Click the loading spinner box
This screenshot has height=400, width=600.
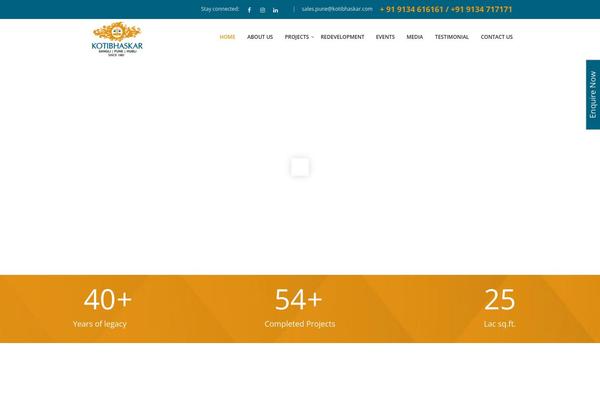coord(300,167)
